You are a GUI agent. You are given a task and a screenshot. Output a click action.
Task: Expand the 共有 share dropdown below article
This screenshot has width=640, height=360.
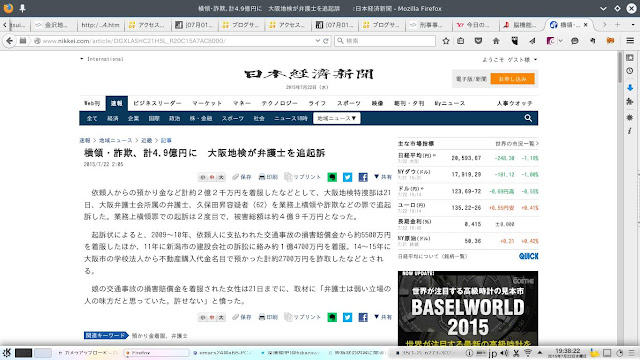coord(383,317)
